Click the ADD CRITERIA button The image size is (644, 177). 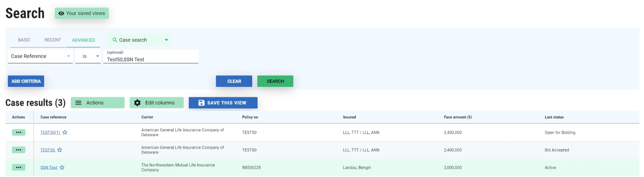tap(26, 81)
